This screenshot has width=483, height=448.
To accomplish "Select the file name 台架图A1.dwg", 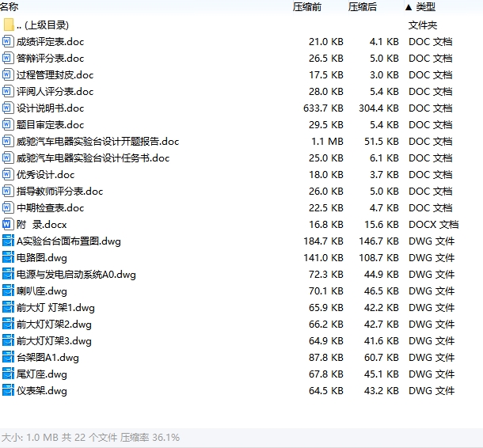I will click(48, 358).
